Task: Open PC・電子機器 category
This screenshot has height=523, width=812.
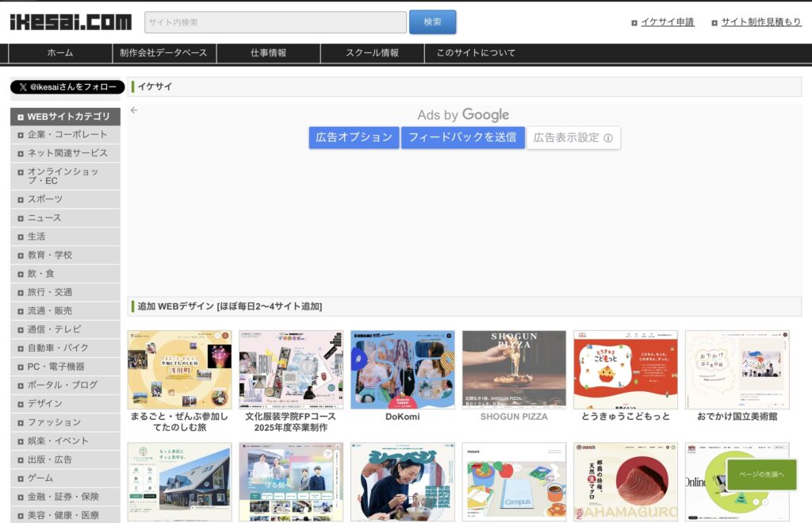Action: pos(65,367)
